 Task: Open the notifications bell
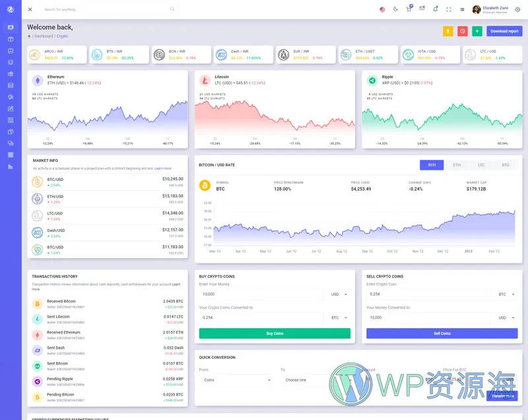(435, 9)
